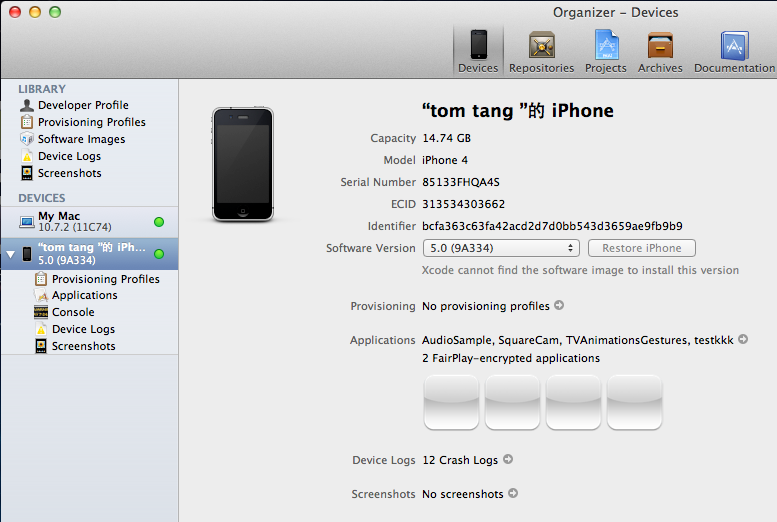777x522 pixels.
Task: Open the Software Version 5.0 (9A334) dropdown
Action: [x=501, y=248]
